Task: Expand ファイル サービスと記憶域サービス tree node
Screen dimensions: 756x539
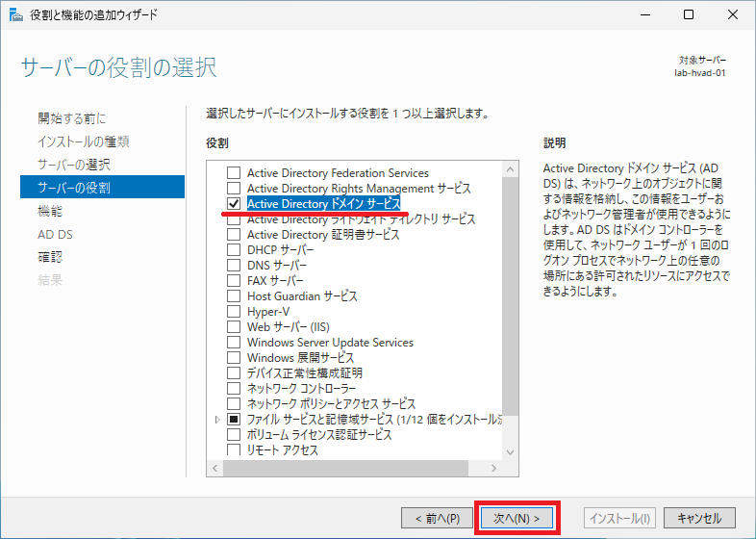Action: (x=217, y=420)
